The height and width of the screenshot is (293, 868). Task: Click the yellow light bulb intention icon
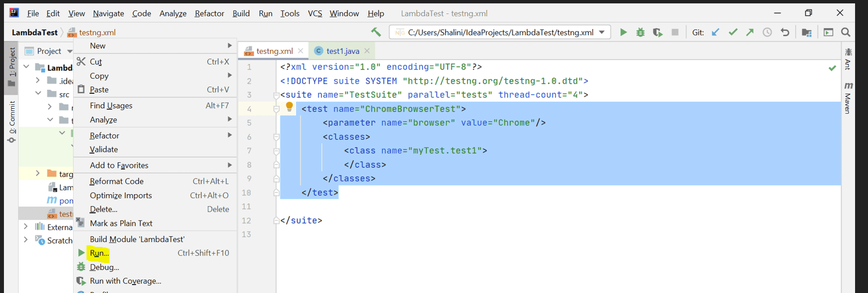[x=290, y=107]
